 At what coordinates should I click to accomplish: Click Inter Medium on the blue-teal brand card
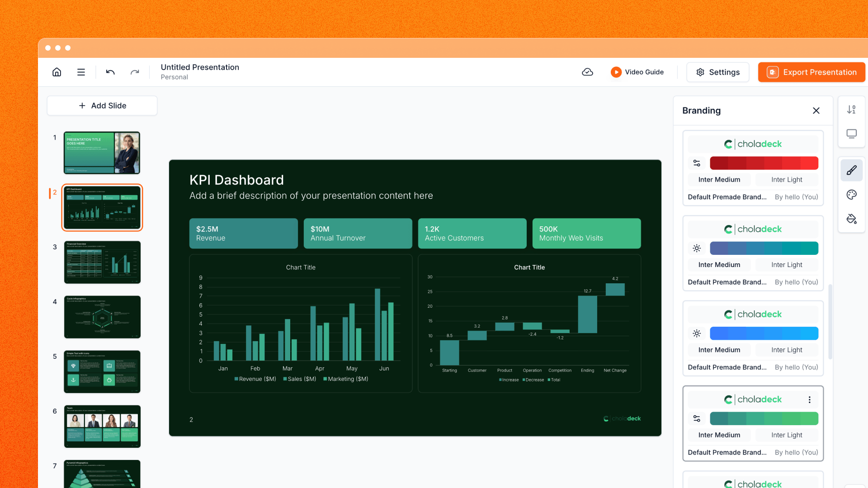pos(719,265)
